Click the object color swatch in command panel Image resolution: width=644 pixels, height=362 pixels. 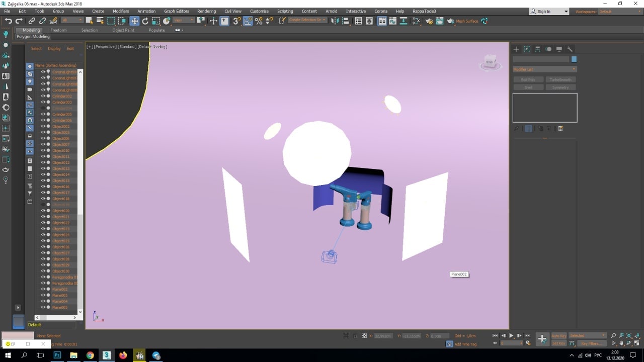tap(574, 59)
